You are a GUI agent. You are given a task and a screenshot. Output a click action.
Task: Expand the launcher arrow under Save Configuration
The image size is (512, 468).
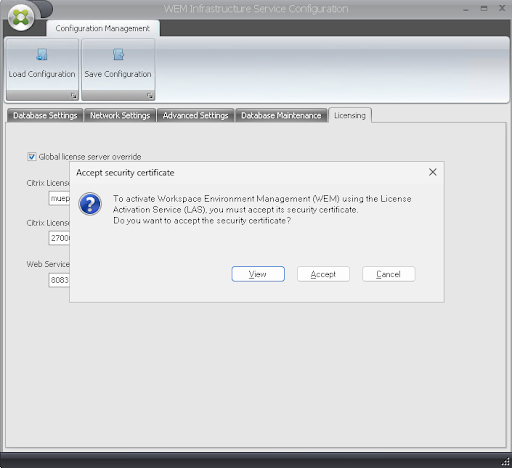point(150,96)
